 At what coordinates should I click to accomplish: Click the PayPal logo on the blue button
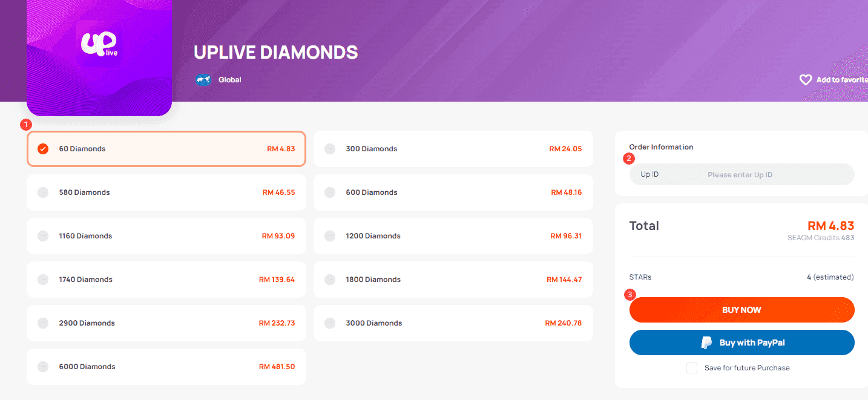pyautogui.click(x=707, y=342)
